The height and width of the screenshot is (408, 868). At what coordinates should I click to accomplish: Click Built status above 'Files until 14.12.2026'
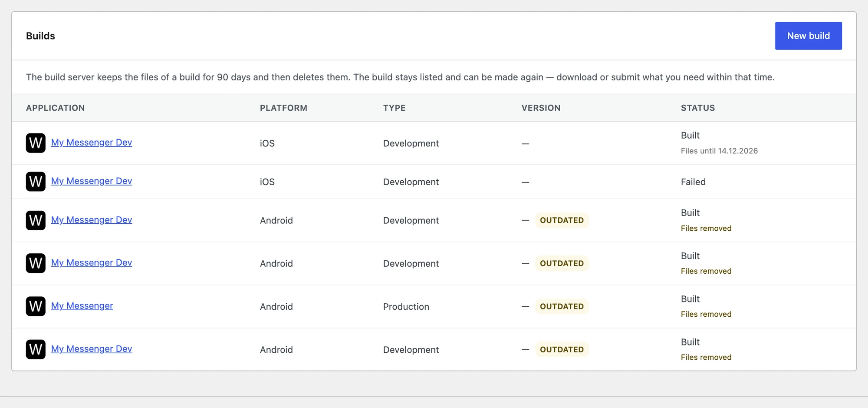point(690,135)
